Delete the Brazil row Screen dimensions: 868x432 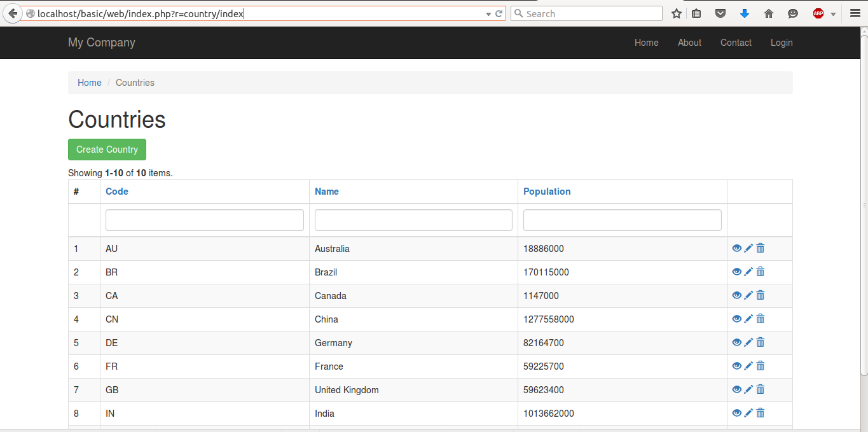pyautogui.click(x=760, y=272)
